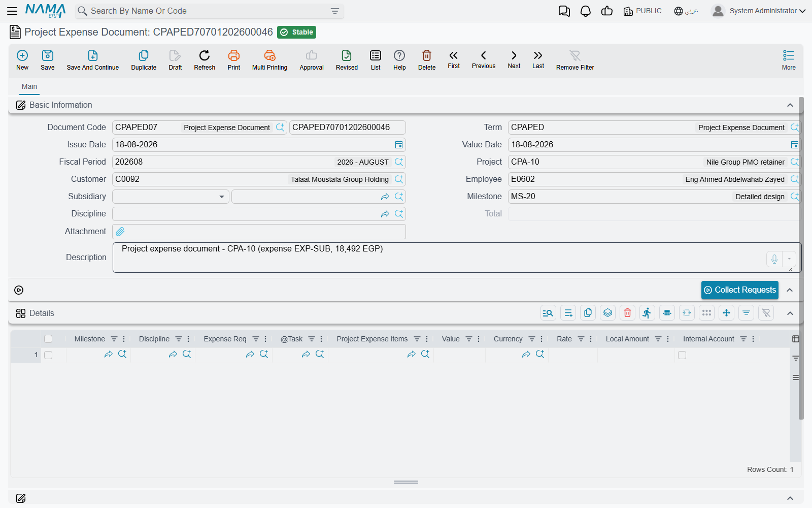Toggle Internal Account checkbox in row 1
Image resolution: width=812 pixels, height=508 pixels.
point(682,355)
